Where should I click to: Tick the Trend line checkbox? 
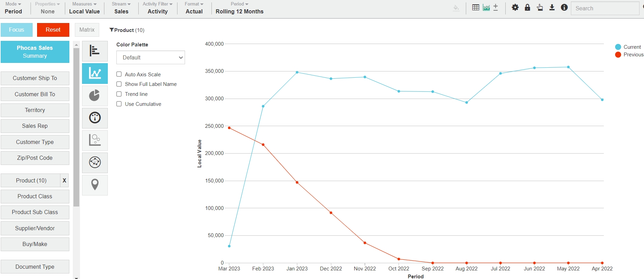click(119, 94)
